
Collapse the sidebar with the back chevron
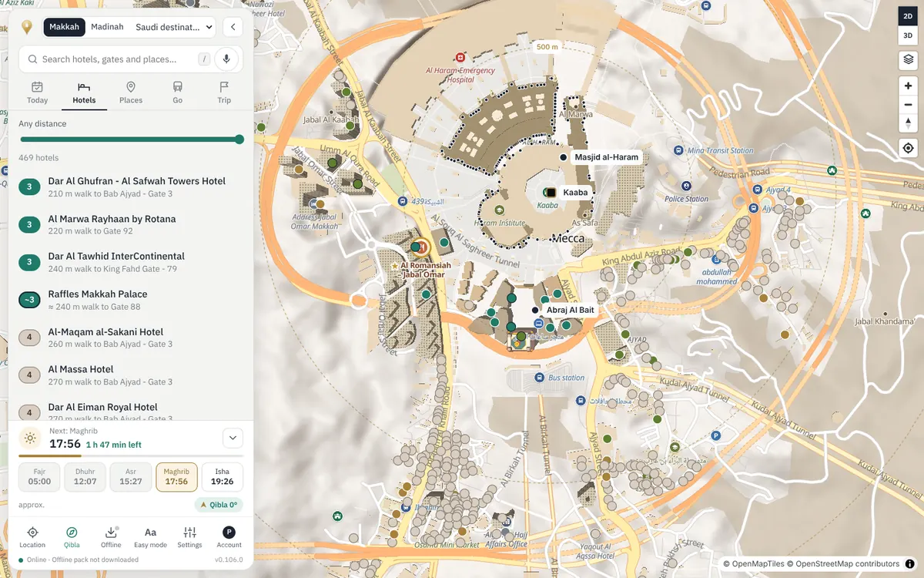233,27
